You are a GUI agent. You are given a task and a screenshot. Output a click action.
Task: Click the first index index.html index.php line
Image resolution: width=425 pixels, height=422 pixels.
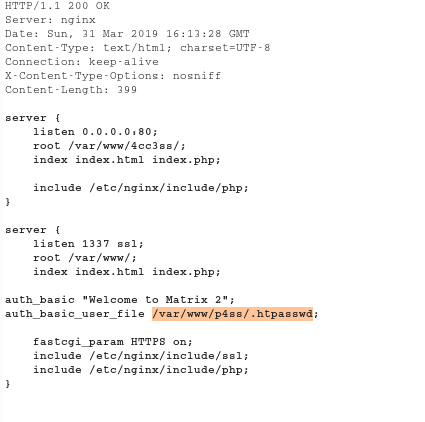click(127, 160)
